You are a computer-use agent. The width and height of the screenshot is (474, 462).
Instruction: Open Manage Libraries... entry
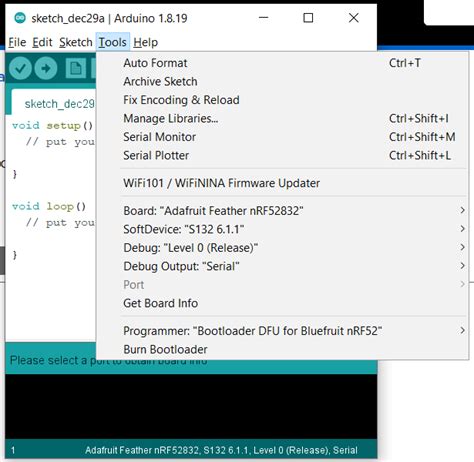click(282, 118)
